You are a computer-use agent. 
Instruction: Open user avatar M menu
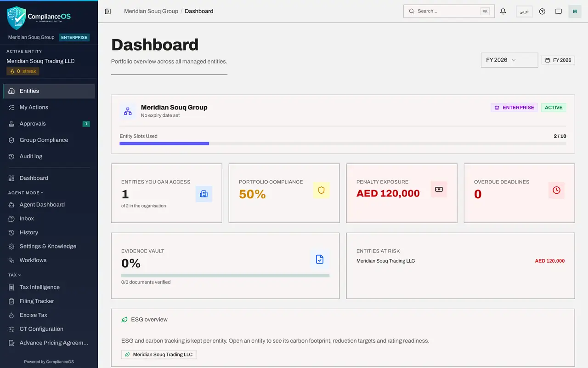(x=575, y=11)
